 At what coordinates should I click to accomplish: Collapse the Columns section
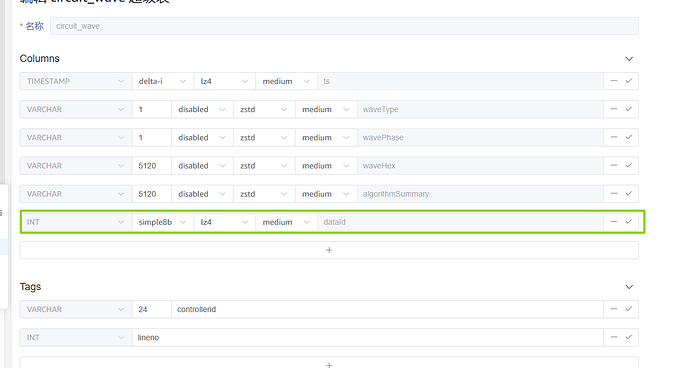(x=629, y=59)
